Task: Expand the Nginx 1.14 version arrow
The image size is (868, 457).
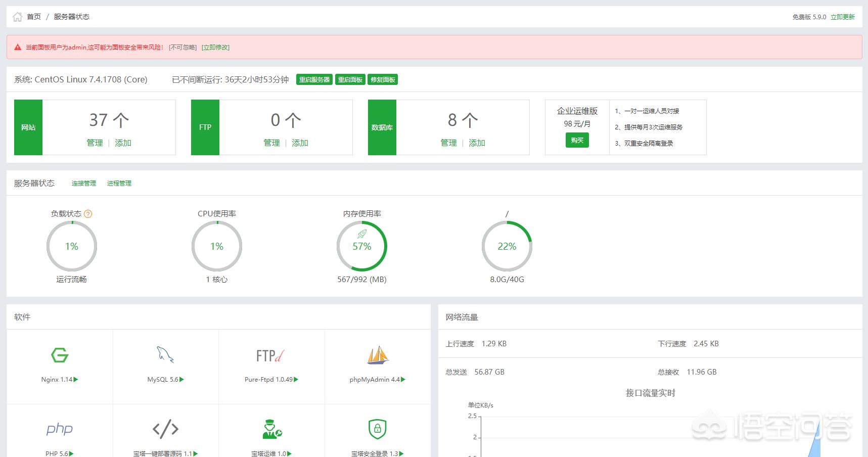Action: (x=76, y=379)
